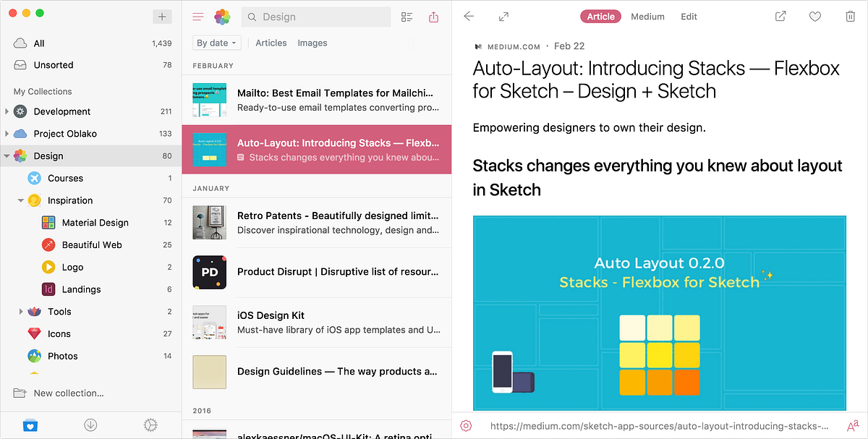The width and height of the screenshot is (868, 439).
Task: Click the Product Disrupt PD thumbnail
Action: [210, 272]
